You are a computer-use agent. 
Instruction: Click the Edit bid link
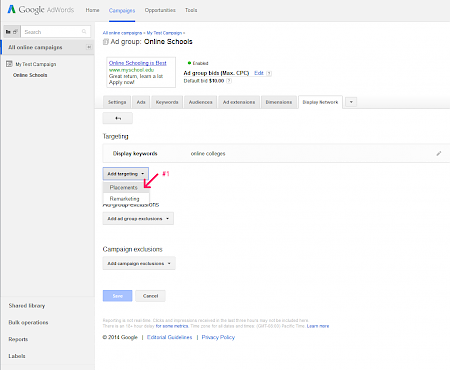click(259, 73)
